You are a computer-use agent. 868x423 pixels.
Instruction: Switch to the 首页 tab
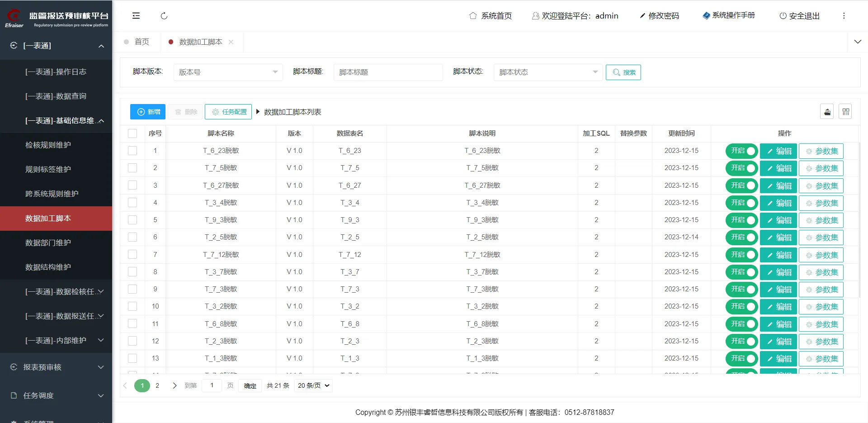tap(142, 42)
